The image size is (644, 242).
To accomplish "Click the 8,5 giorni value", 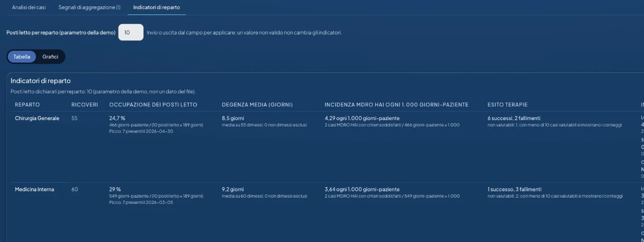I will (233, 118).
